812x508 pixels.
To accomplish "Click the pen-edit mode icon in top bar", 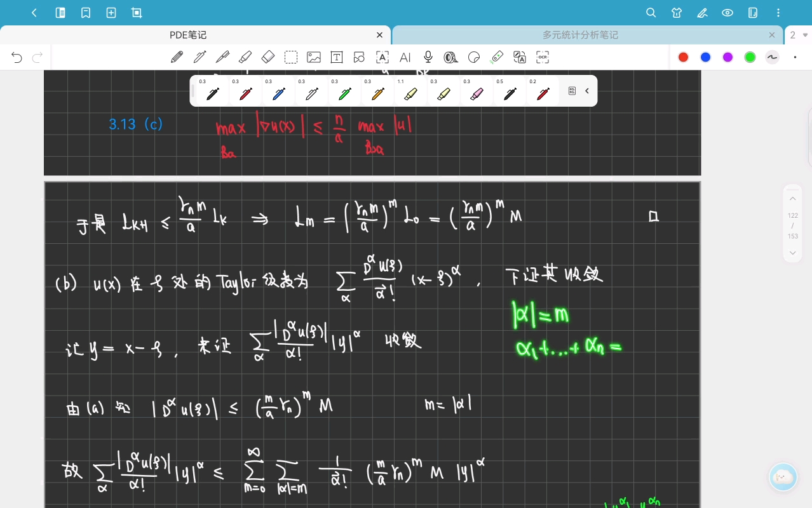I will coord(702,13).
